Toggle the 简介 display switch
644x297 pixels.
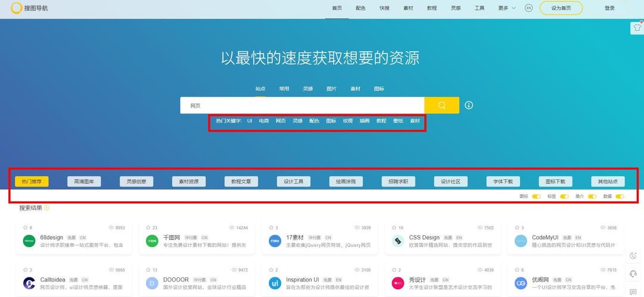(592, 197)
